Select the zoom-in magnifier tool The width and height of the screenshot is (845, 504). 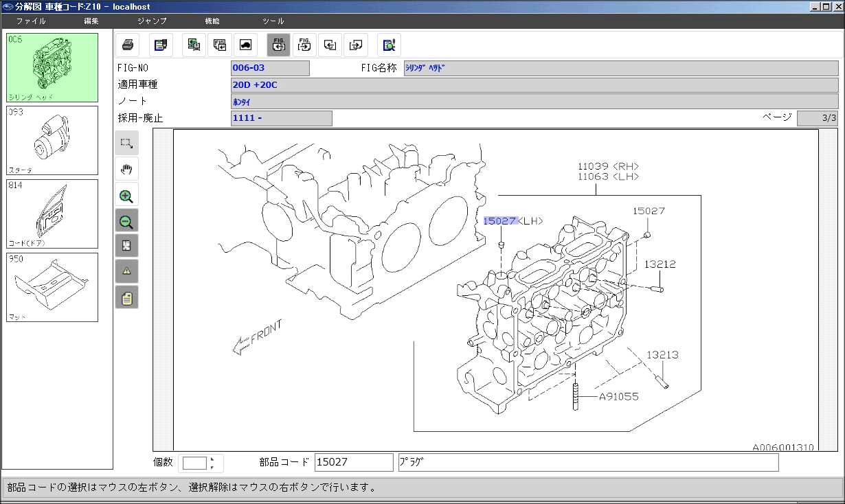(x=126, y=195)
